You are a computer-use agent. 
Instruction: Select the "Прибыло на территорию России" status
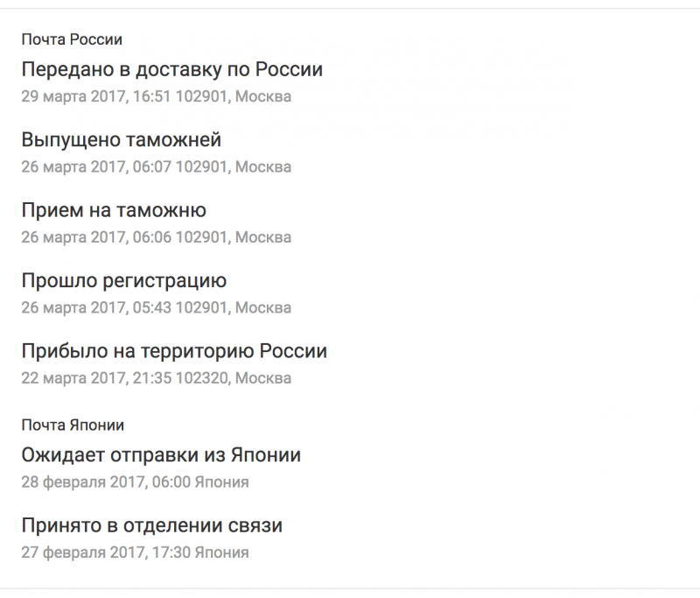coord(173,351)
